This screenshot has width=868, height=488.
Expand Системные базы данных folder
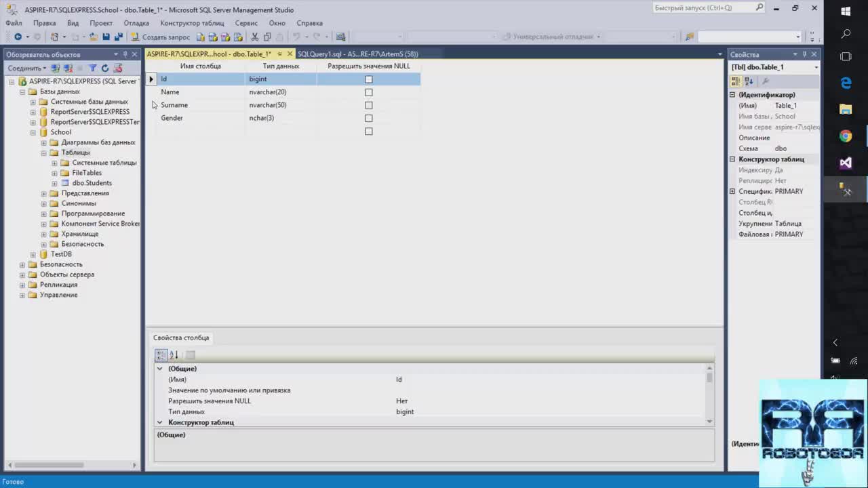click(x=33, y=102)
